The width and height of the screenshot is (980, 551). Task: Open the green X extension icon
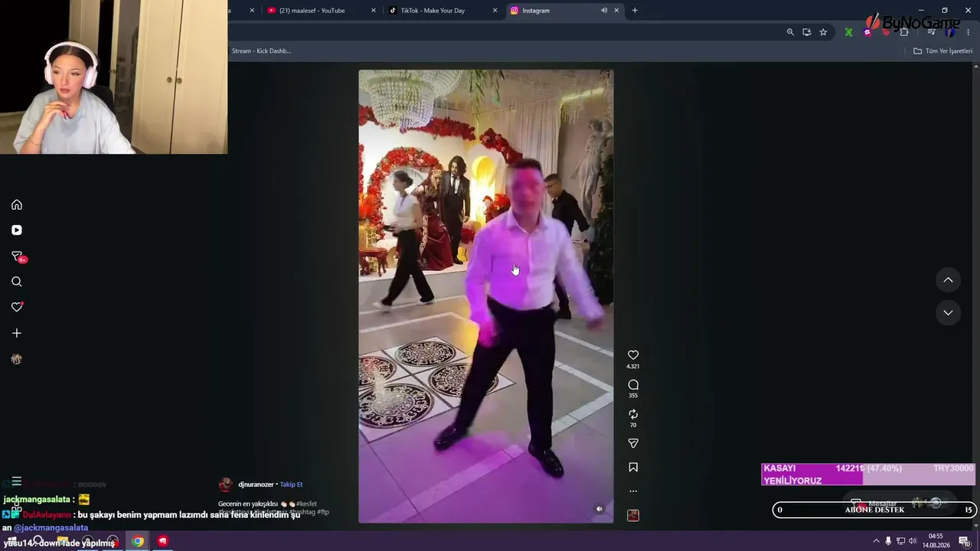848,32
